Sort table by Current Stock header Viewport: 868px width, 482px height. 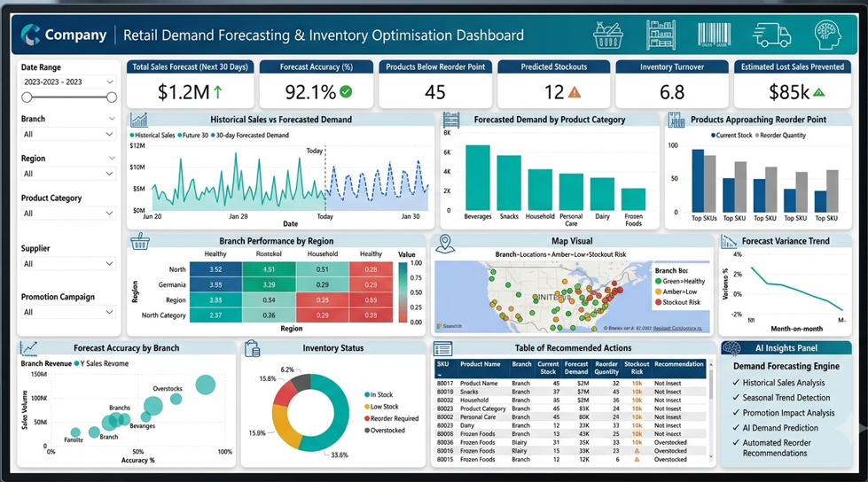pyautogui.click(x=548, y=368)
